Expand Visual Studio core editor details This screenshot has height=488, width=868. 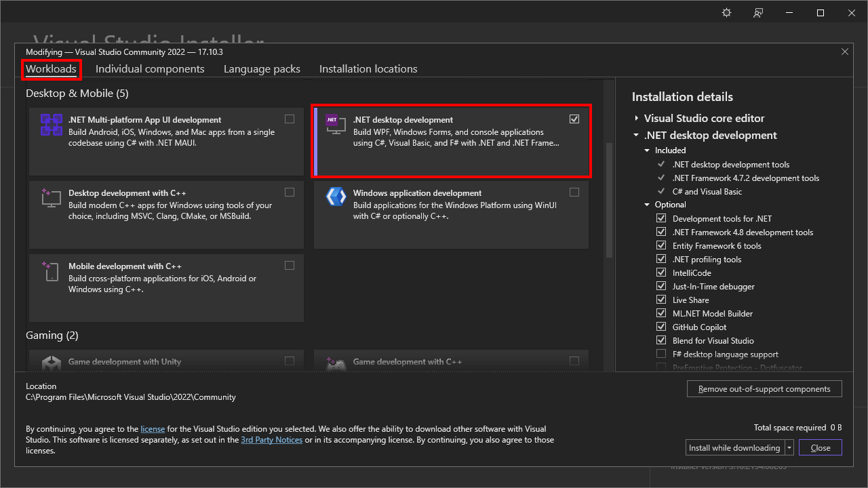[637, 119]
